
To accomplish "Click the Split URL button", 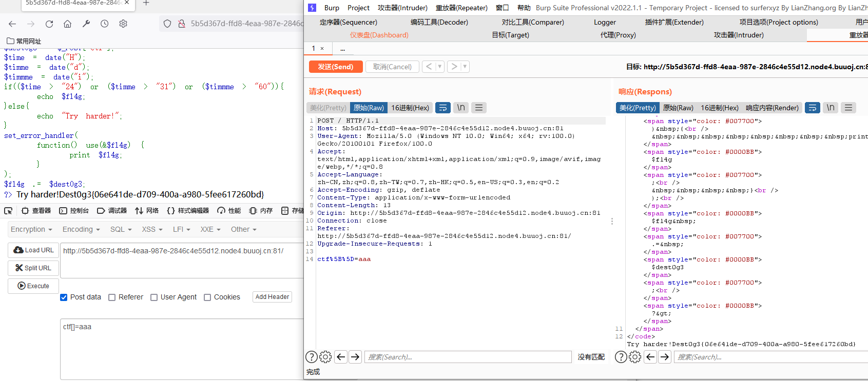I will (x=33, y=268).
